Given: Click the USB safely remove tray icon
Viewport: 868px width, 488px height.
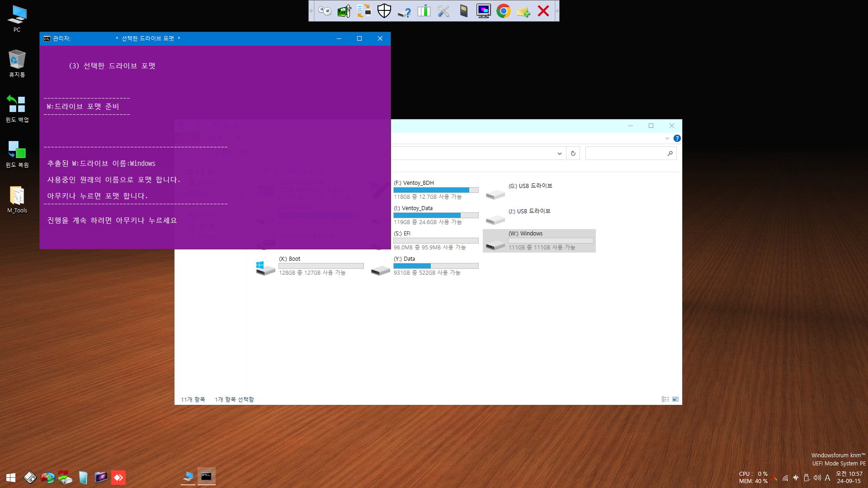Looking at the screenshot, I should [x=807, y=478].
